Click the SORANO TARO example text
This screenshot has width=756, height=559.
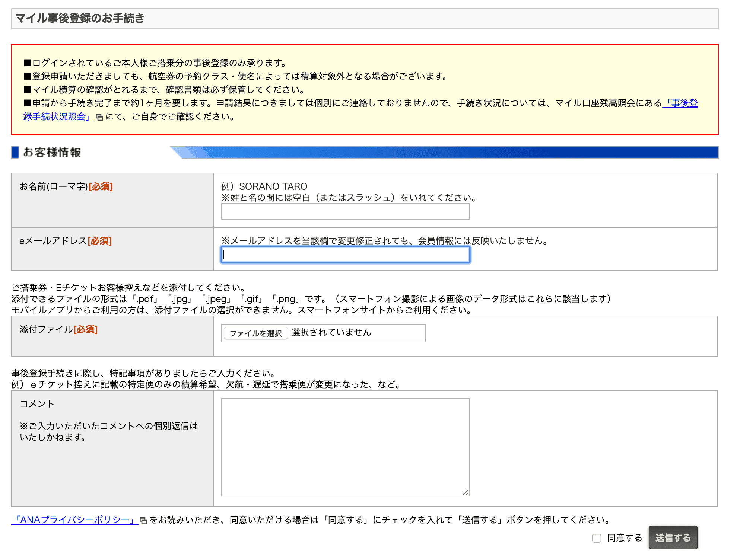coord(273,186)
